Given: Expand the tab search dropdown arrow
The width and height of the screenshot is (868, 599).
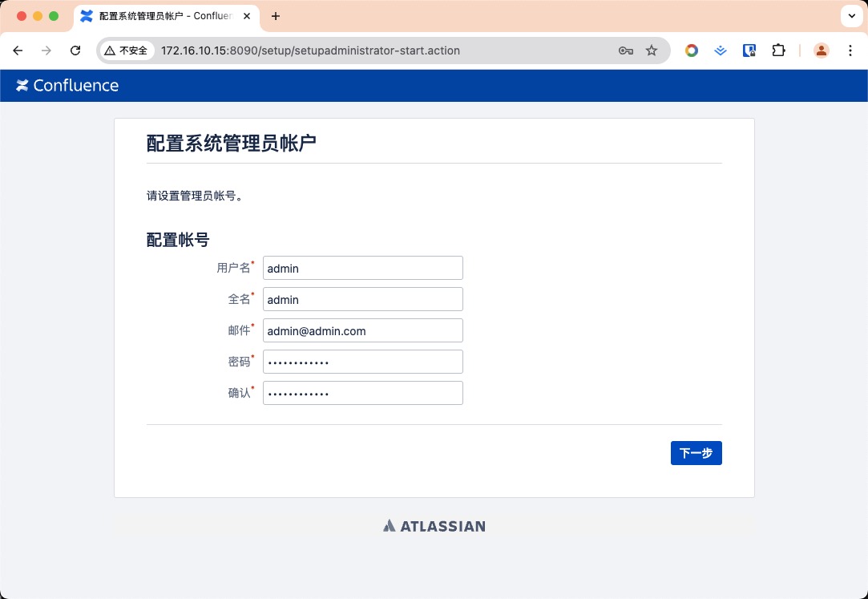Looking at the screenshot, I should (x=850, y=16).
